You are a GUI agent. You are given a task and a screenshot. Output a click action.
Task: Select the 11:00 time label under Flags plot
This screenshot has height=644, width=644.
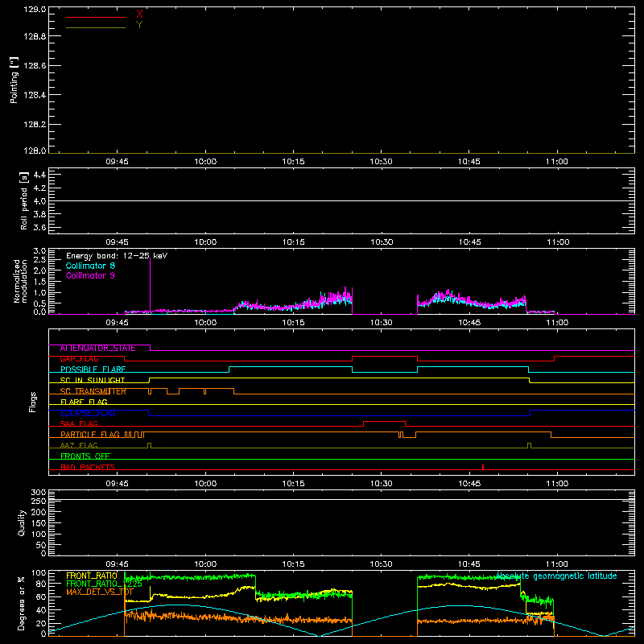coord(557,484)
